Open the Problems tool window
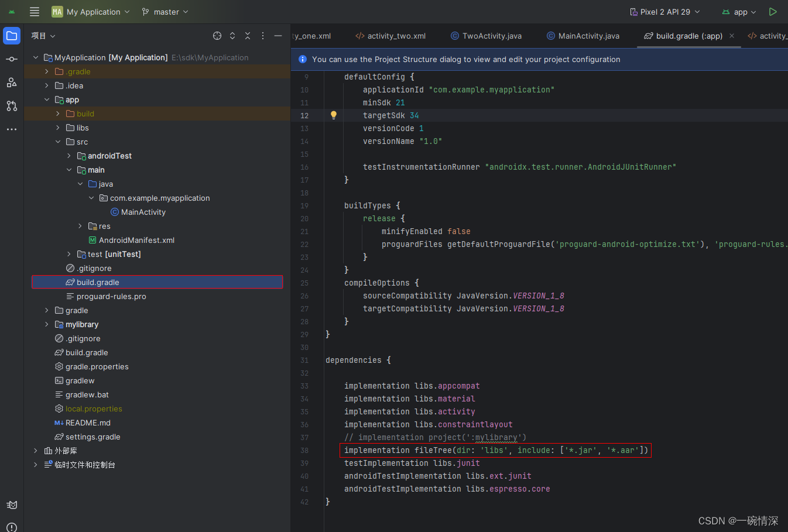 click(12, 527)
